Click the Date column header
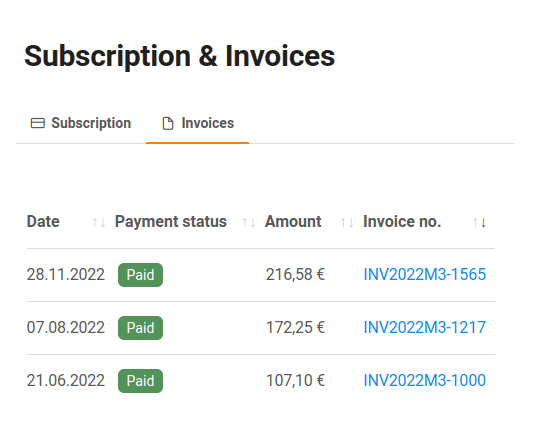The width and height of the screenshot is (533, 429). coord(43,222)
